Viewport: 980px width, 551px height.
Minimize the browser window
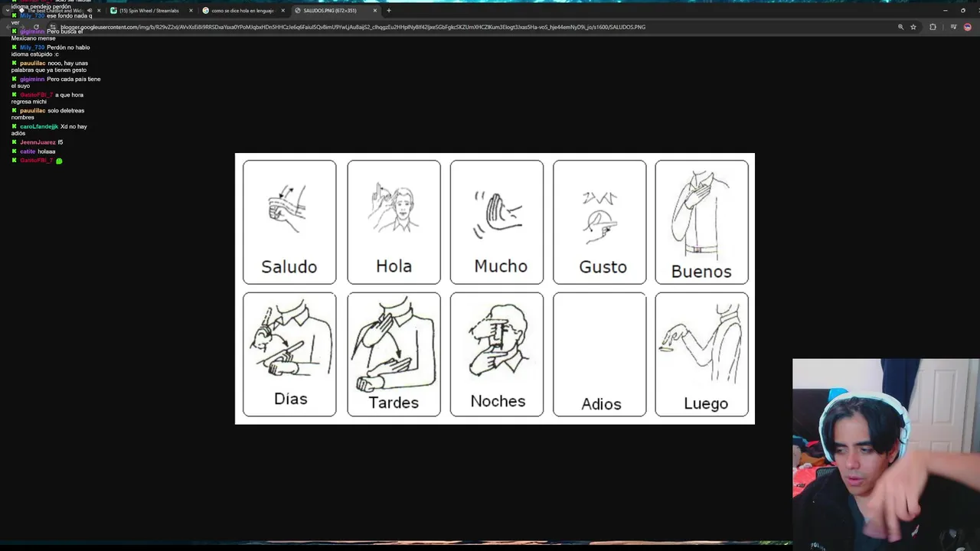point(945,11)
